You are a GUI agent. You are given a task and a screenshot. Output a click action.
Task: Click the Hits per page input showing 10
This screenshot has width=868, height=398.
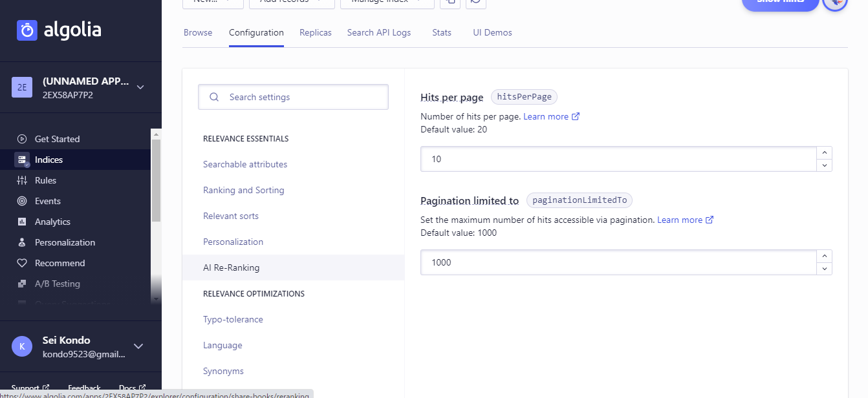tap(618, 159)
